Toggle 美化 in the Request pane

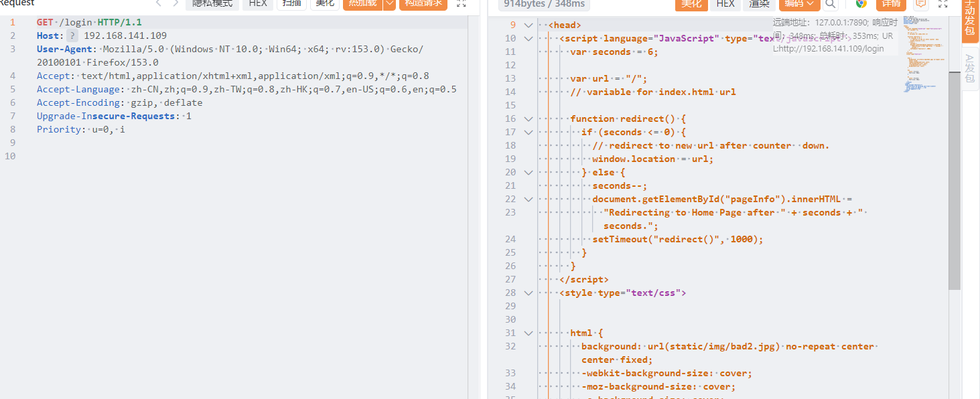coord(325,3)
